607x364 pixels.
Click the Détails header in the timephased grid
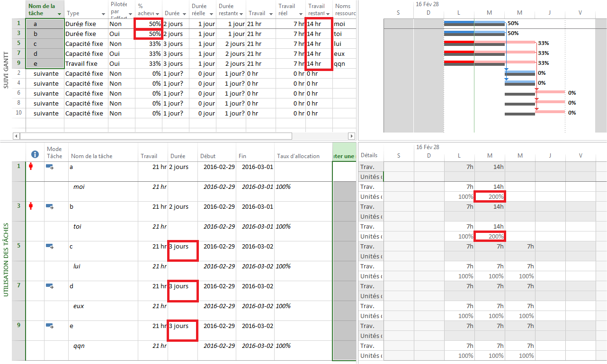(x=369, y=155)
